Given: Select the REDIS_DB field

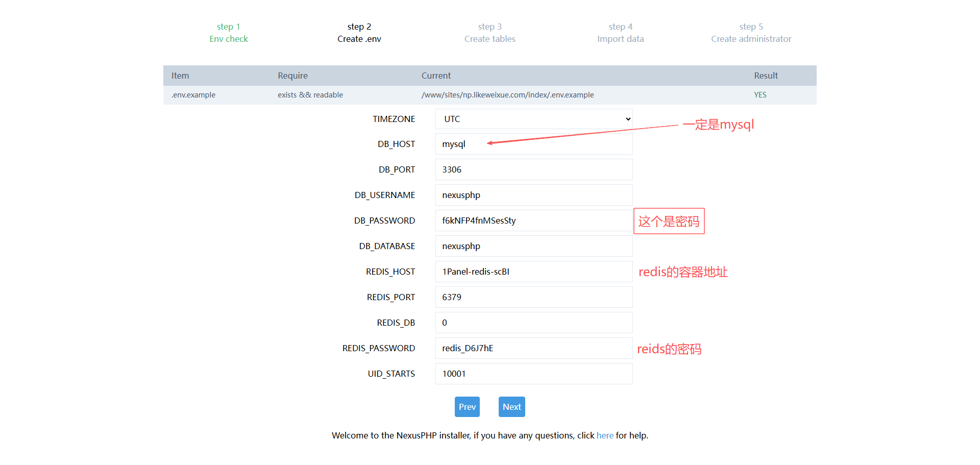Looking at the screenshot, I should (x=533, y=323).
